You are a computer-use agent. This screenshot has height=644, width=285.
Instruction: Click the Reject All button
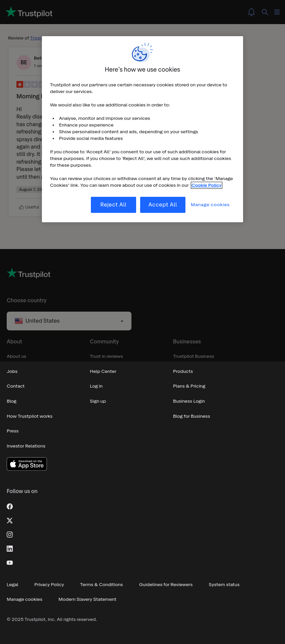tap(113, 205)
